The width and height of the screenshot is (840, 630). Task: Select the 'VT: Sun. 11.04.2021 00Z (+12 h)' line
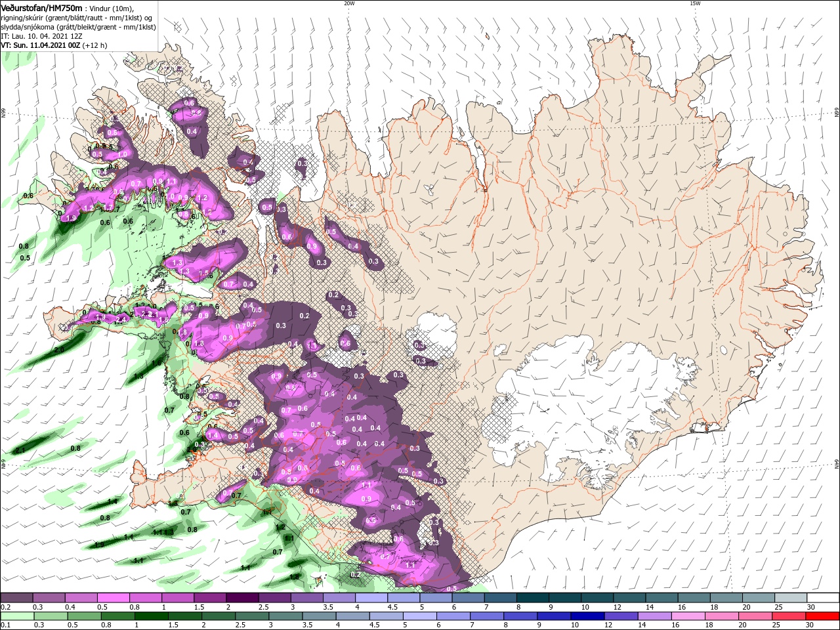click(x=54, y=45)
